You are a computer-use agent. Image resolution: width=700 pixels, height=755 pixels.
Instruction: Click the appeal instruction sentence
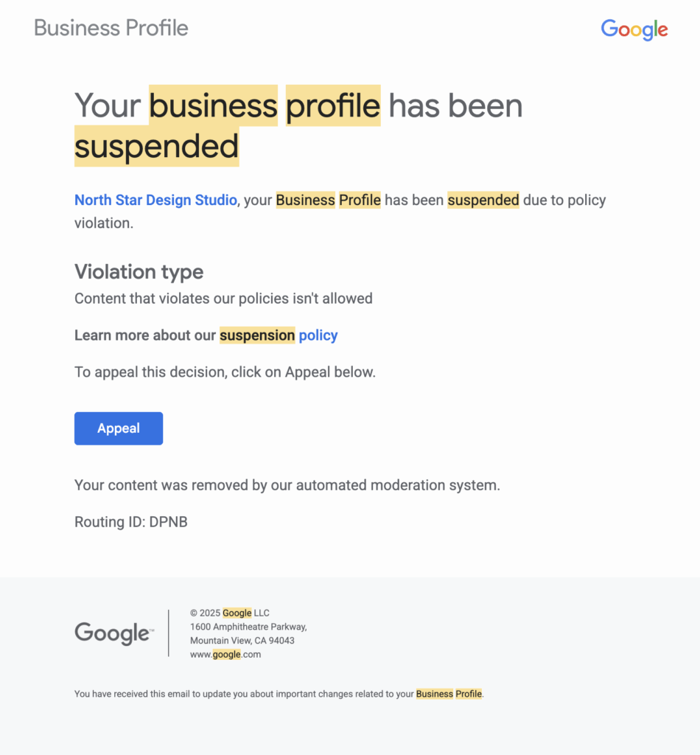(x=224, y=372)
